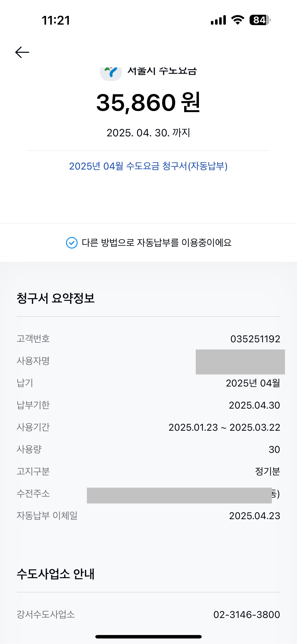The width and height of the screenshot is (297, 644).
Task: Tap the 사용기간 date range value
Action: tap(224, 427)
